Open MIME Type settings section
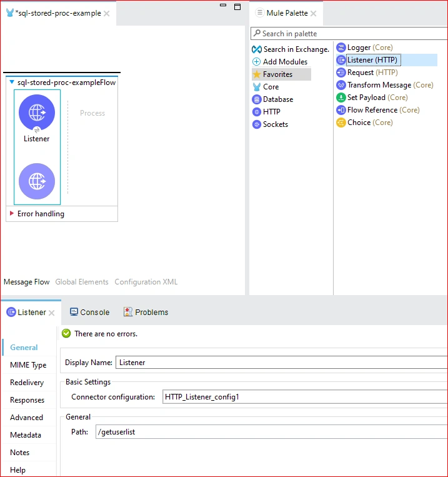448x477 pixels. point(28,364)
